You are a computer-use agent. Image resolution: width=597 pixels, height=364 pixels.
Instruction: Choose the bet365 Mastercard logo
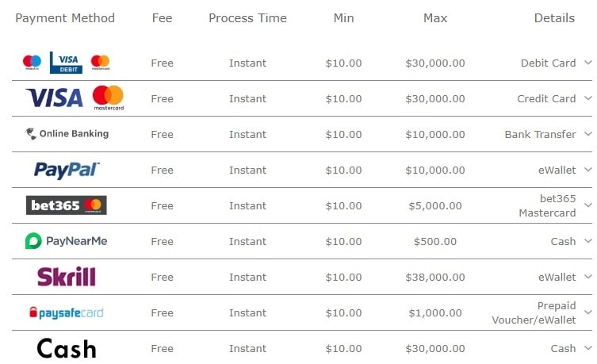[x=67, y=205]
